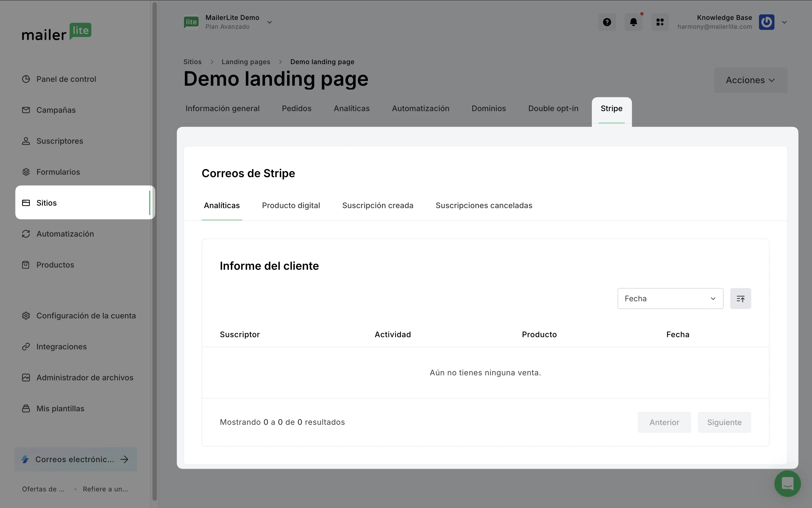Open the Suscripción creada sub-tab
The image size is (812, 508).
point(378,205)
